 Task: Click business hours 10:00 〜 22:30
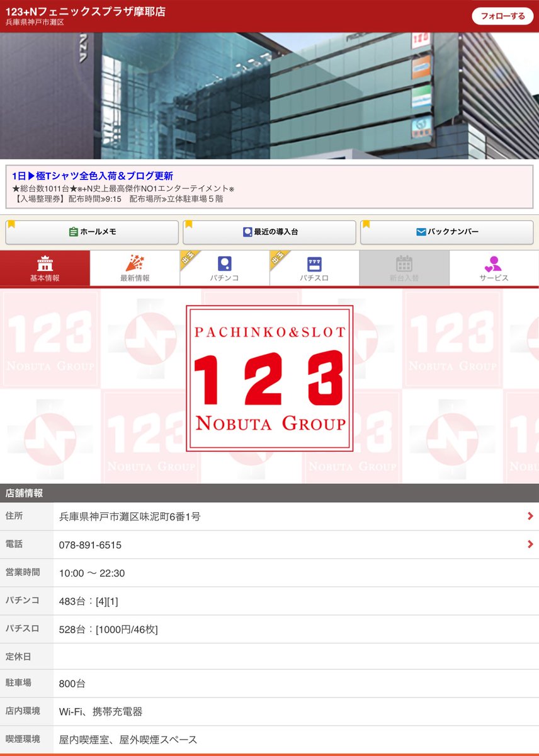click(x=92, y=573)
